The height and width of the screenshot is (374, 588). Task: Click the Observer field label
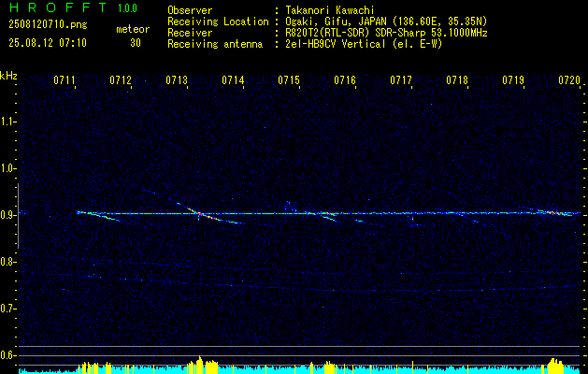(x=190, y=10)
